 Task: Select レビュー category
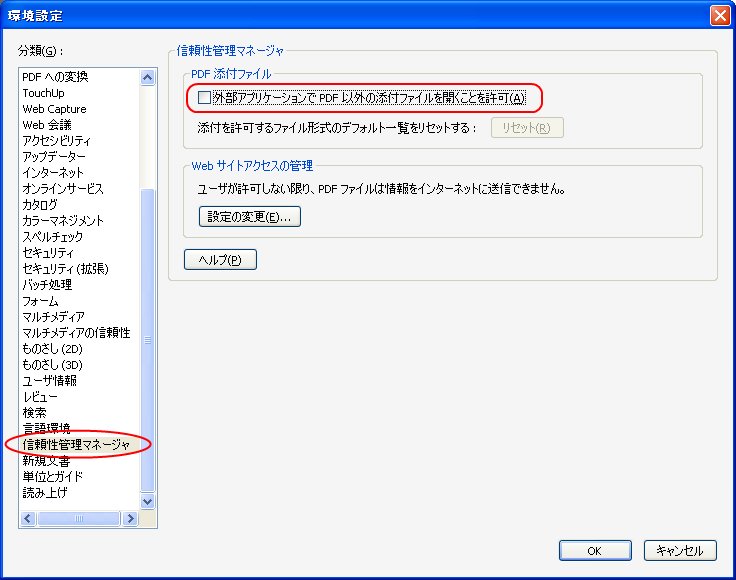[x=40, y=397]
